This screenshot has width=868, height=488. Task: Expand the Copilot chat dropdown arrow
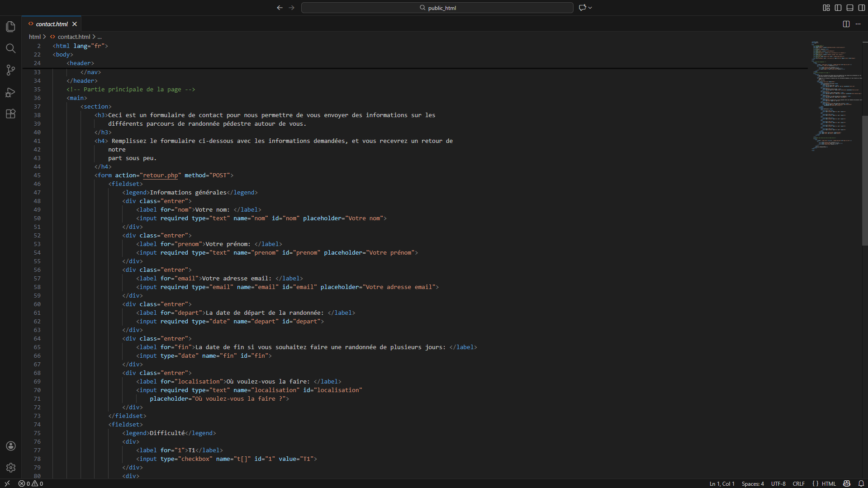[590, 8]
